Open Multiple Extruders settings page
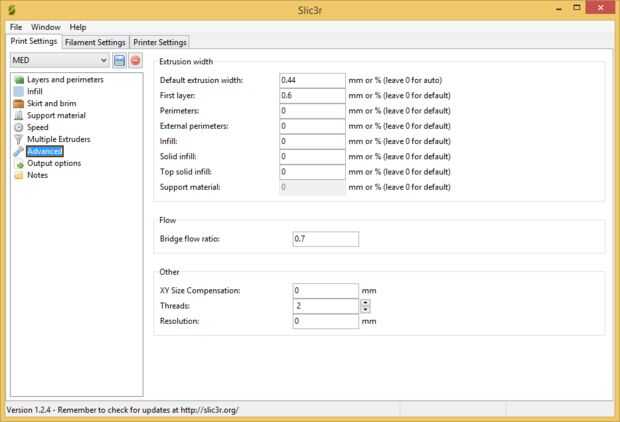Screen dimensions: 620x422 point(59,139)
